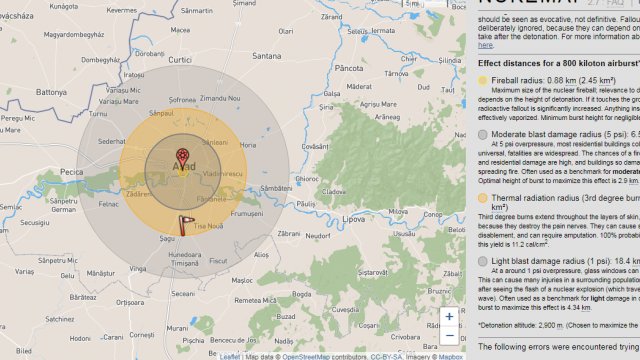Click the Curtici town label on the map
Screen dimensions: 640x360
pos(180,60)
